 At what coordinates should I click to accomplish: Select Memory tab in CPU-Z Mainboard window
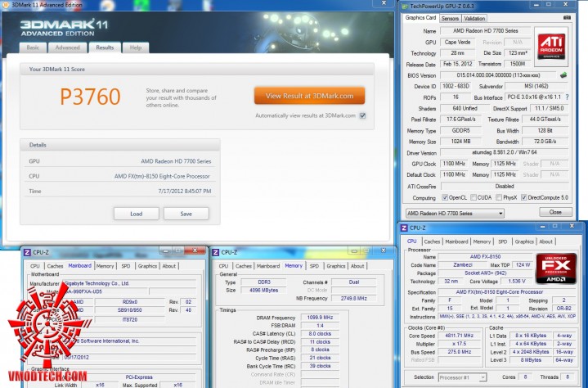click(105, 266)
